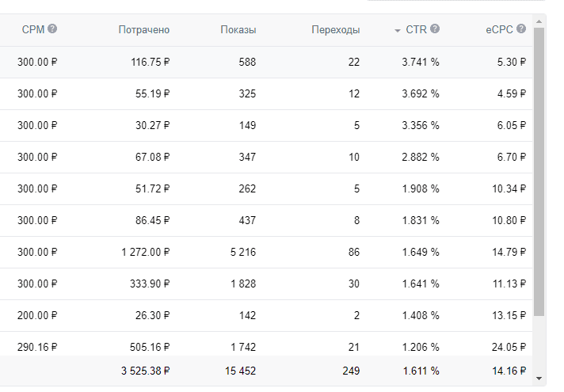Screen dimensions: 564x392
Task: Click the eCPC column header text
Action: coord(499,30)
